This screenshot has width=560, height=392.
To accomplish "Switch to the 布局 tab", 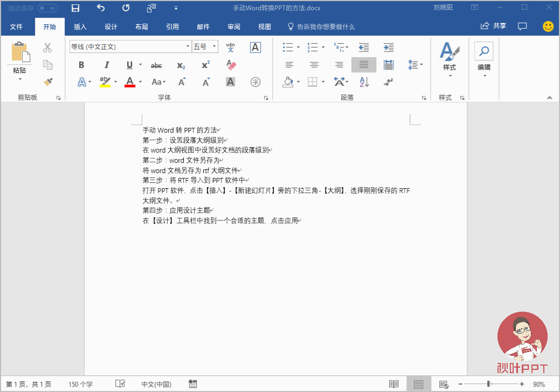I will (141, 27).
